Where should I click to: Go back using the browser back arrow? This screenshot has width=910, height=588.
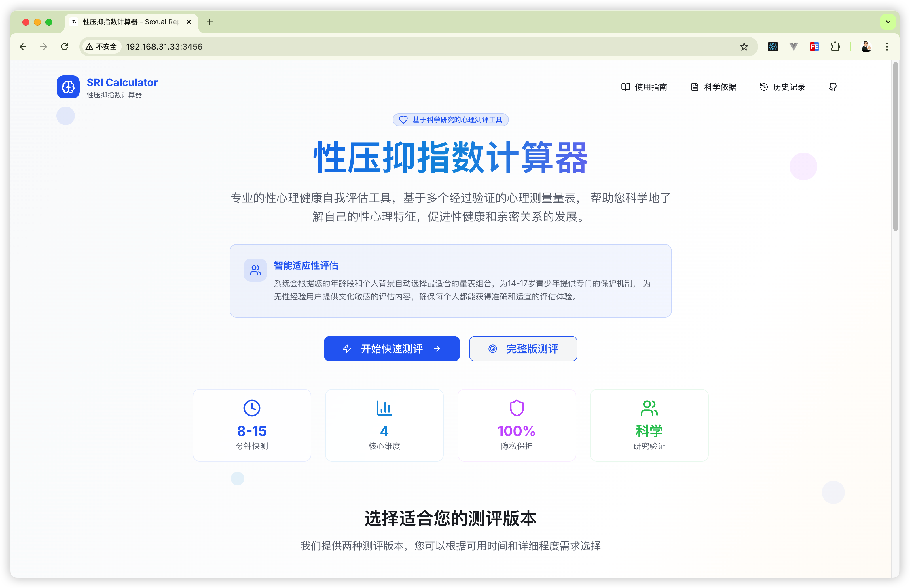(23, 47)
